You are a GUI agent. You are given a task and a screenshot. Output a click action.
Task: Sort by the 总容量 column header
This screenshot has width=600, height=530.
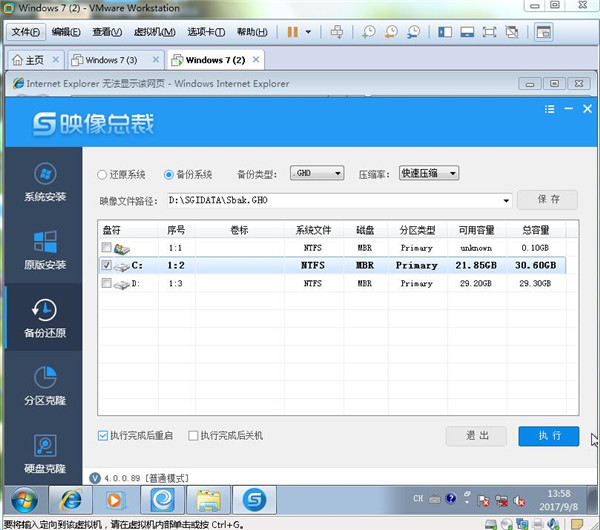(536, 230)
